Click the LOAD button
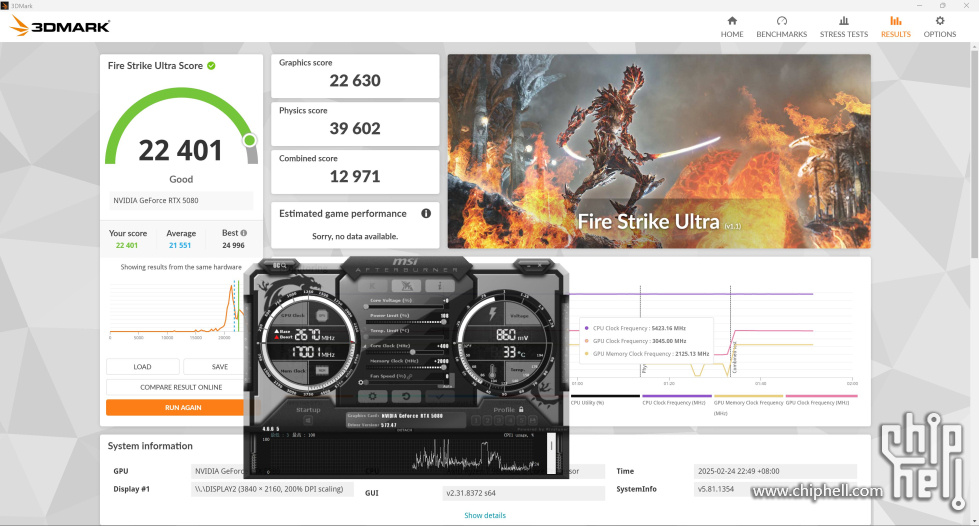Viewport: 979px width, 526px height. coord(142,367)
